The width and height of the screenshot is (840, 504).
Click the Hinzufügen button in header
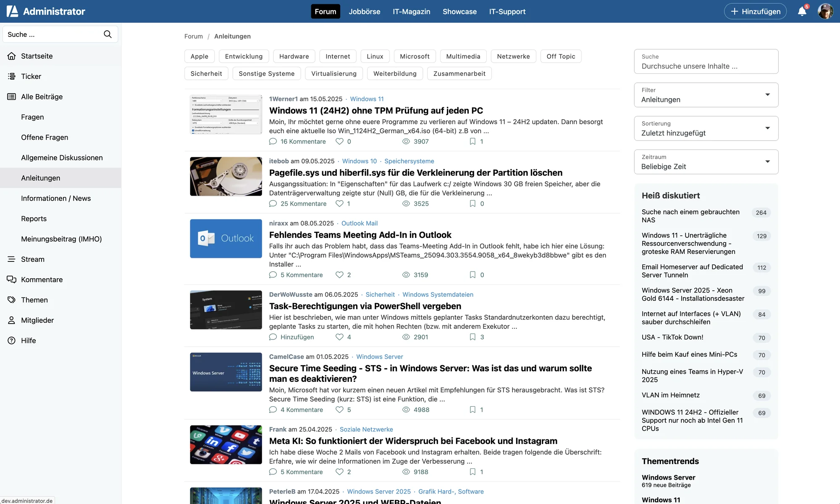pyautogui.click(x=755, y=11)
